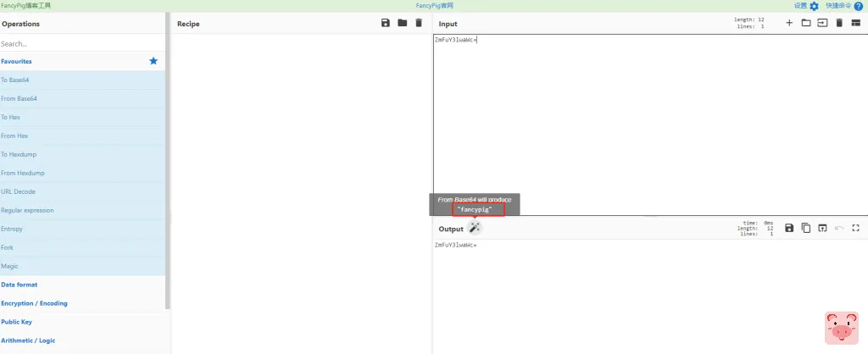
Task: Click the operations list scrollbar
Action: 168,160
